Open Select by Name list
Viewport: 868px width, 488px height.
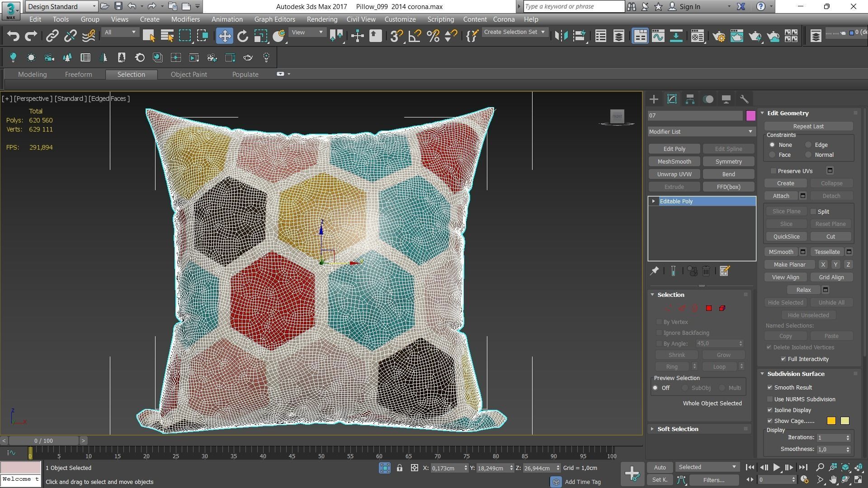tap(167, 36)
